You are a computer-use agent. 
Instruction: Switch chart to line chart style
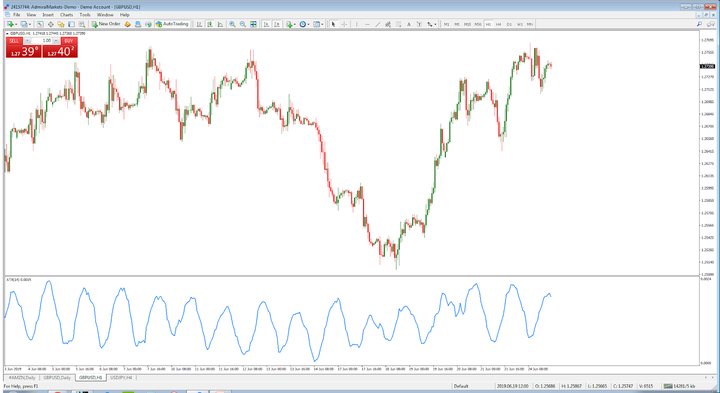pyautogui.click(x=220, y=24)
